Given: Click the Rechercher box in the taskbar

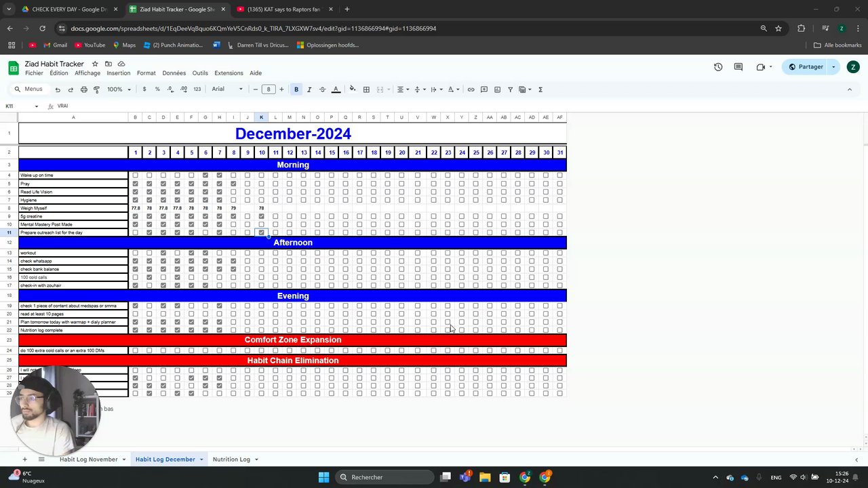Looking at the screenshot, I should [x=385, y=477].
